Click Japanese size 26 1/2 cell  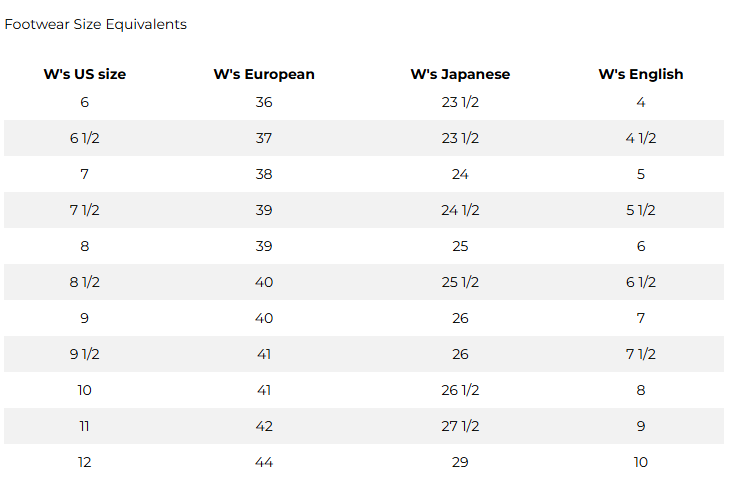click(x=460, y=390)
